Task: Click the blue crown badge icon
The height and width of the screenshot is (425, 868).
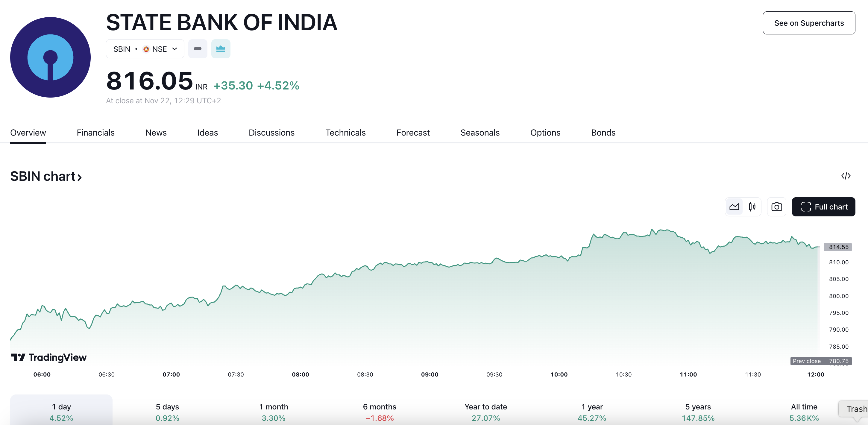Action: tap(221, 49)
